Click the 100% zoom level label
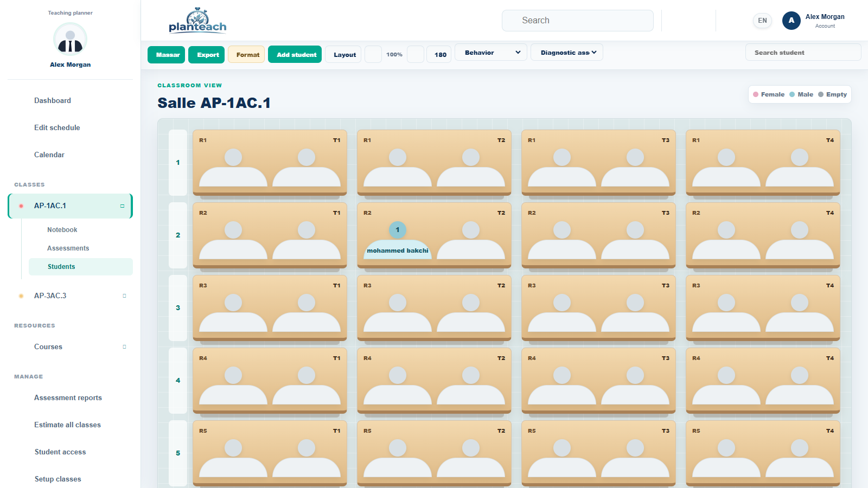 click(394, 55)
